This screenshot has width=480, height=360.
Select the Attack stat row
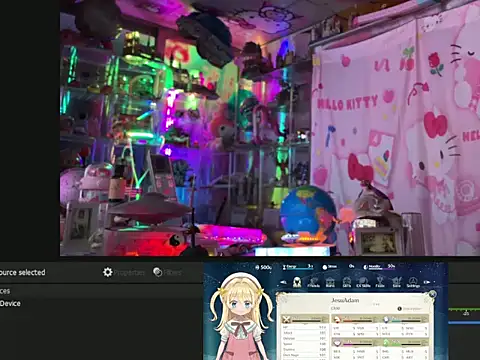pos(304,333)
